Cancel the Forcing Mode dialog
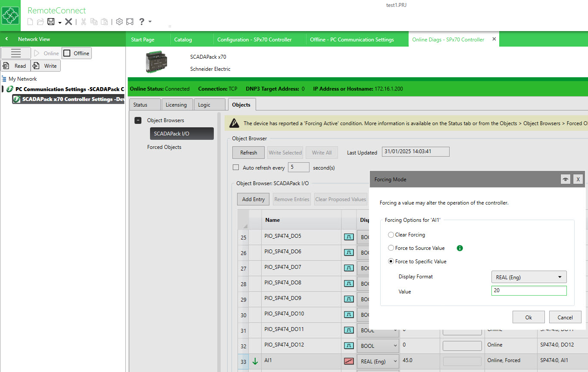The image size is (588, 372). coord(565,317)
